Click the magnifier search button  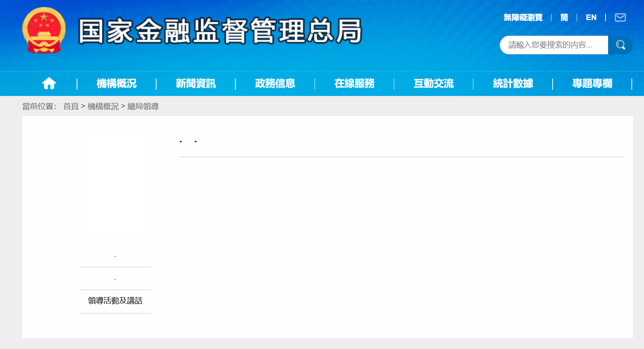620,45
